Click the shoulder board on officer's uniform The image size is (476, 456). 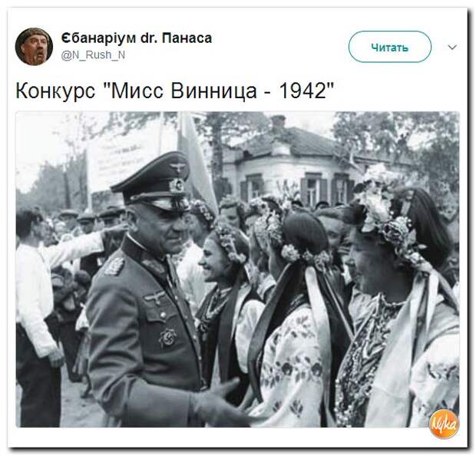click(114, 265)
